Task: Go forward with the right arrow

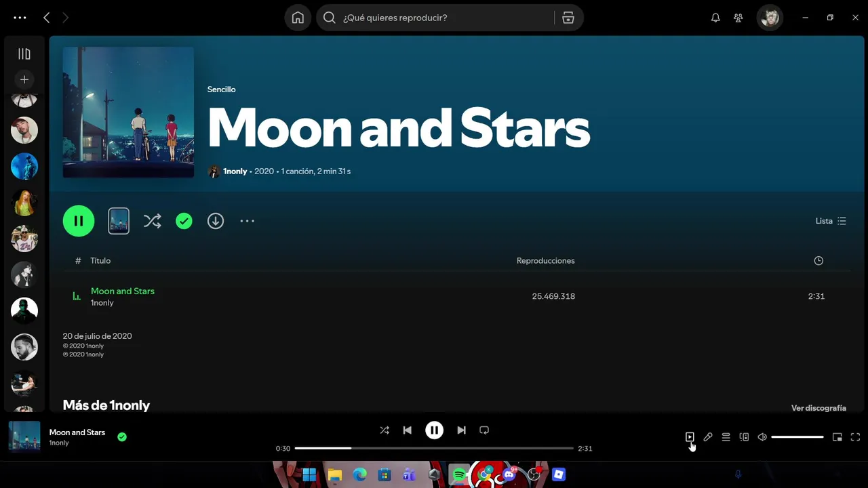Action: (x=65, y=18)
